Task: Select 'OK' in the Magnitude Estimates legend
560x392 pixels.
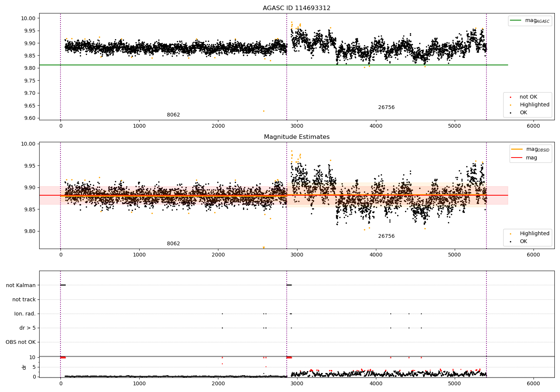Action: pos(523,242)
